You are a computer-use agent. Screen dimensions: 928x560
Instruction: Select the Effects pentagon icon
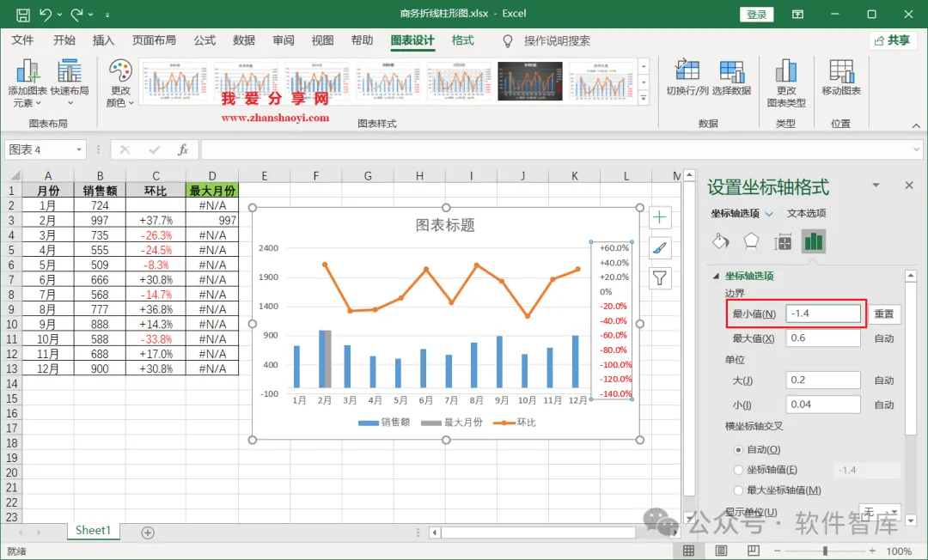751,241
